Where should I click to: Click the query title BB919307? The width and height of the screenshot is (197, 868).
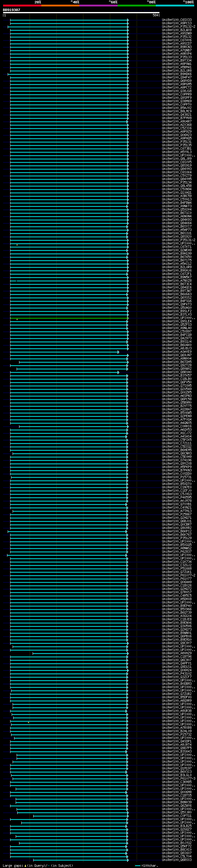tap(11, 10)
